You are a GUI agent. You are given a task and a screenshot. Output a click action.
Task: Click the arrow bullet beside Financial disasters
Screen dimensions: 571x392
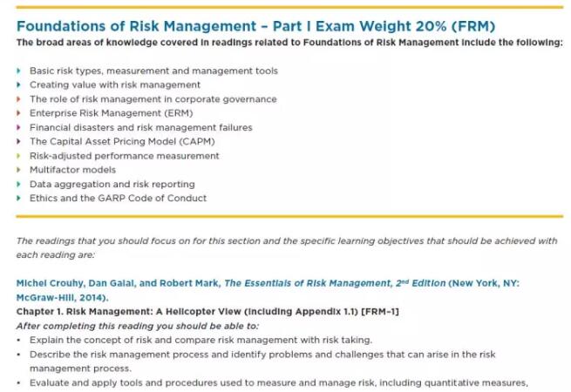(19, 127)
